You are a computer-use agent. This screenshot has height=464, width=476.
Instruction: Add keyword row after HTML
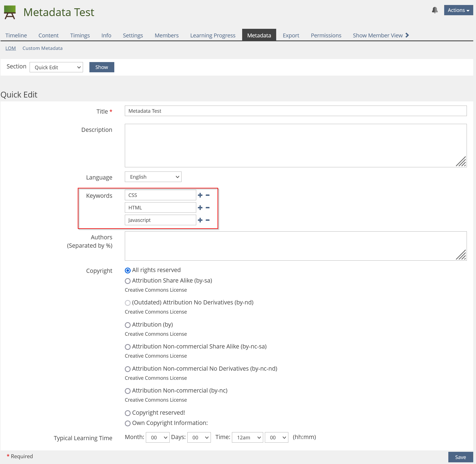pyautogui.click(x=200, y=208)
